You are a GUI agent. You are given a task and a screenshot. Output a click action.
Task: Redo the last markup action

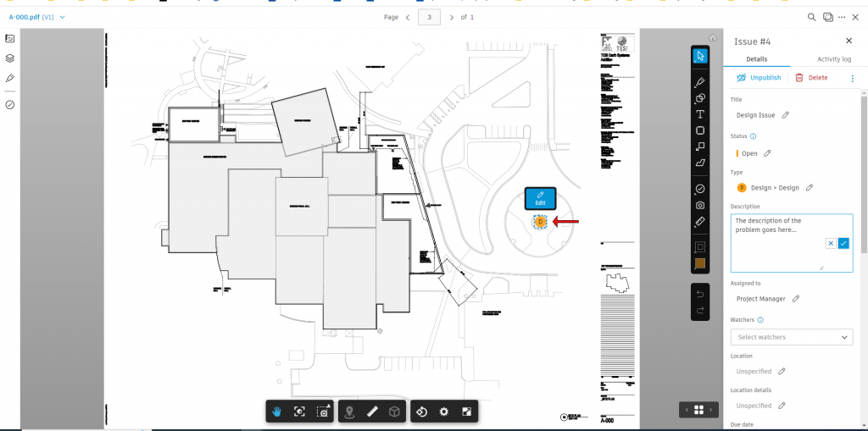(700, 311)
